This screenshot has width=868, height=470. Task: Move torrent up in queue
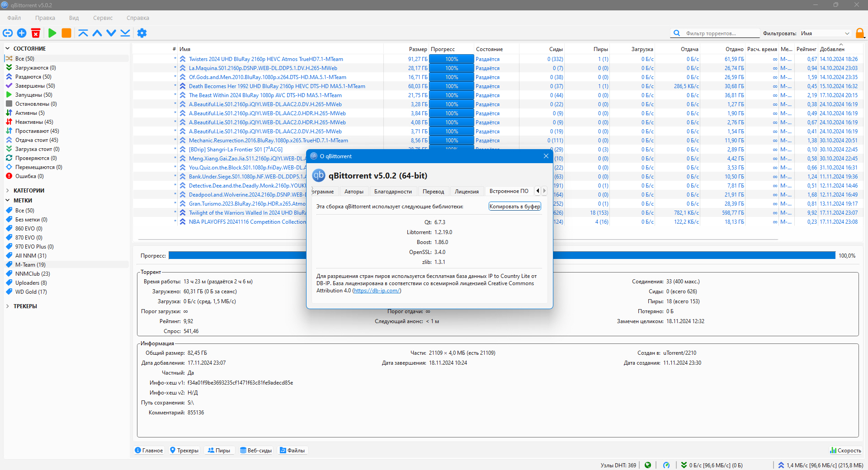[97, 33]
